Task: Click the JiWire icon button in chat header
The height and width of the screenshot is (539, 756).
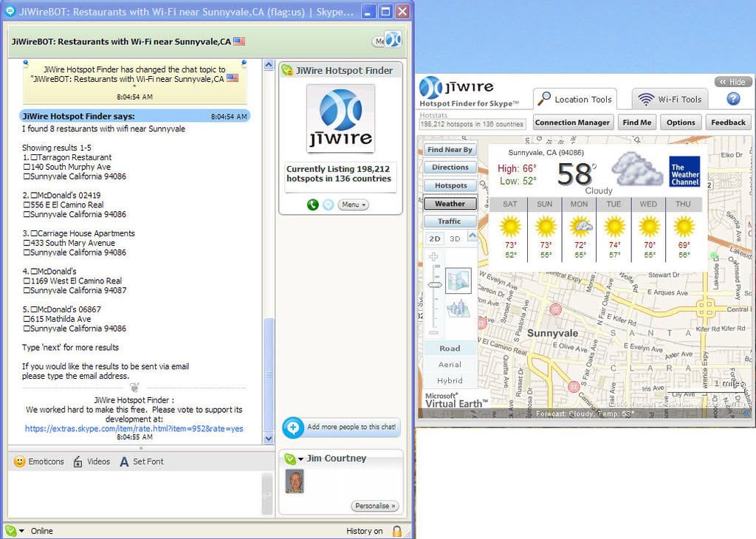Action: pos(393,40)
